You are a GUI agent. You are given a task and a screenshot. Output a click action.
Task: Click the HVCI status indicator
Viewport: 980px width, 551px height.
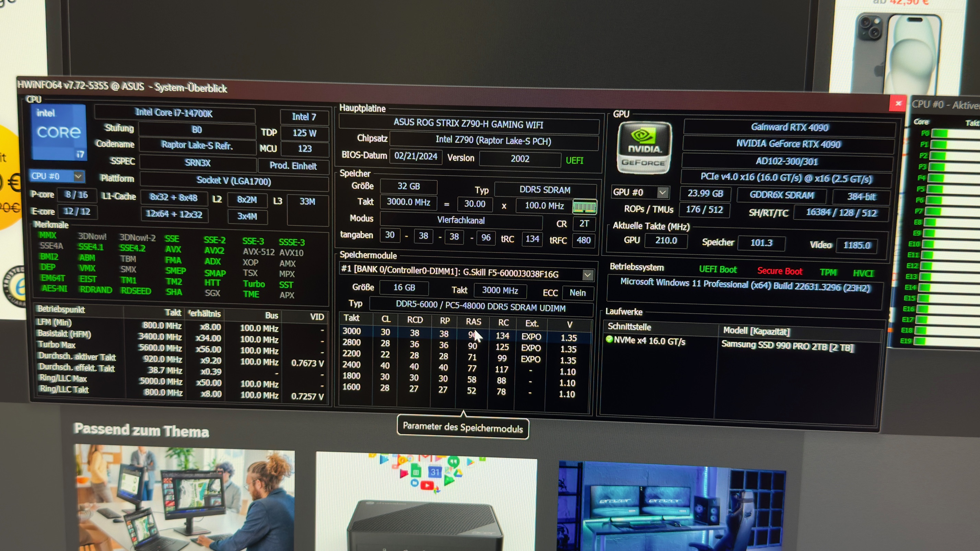[863, 273]
